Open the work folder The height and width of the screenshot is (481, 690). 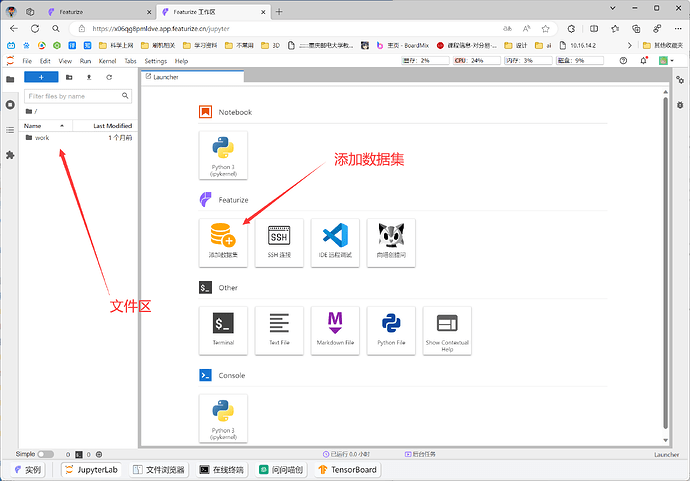tap(78, 138)
